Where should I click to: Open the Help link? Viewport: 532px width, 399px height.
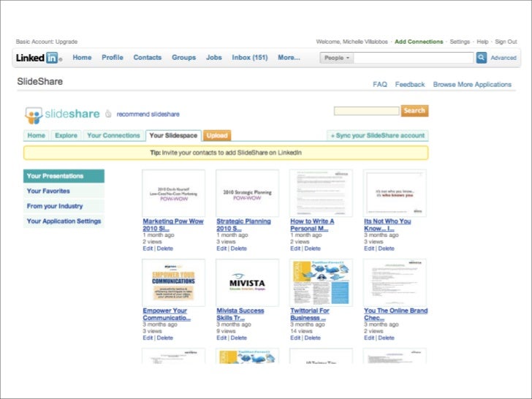point(482,42)
